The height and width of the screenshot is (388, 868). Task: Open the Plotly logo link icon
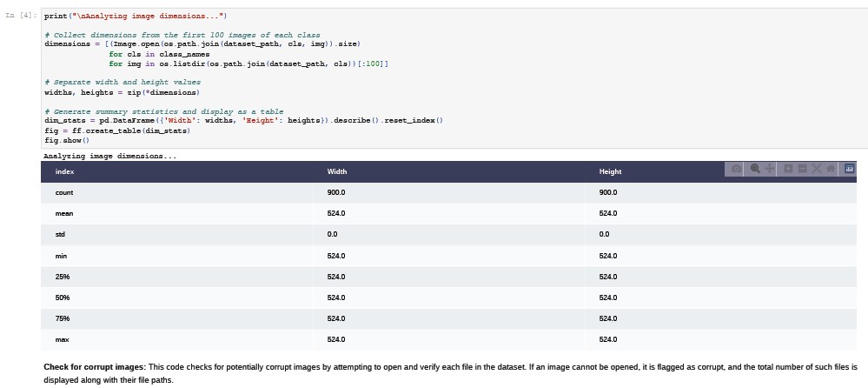click(850, 169)
